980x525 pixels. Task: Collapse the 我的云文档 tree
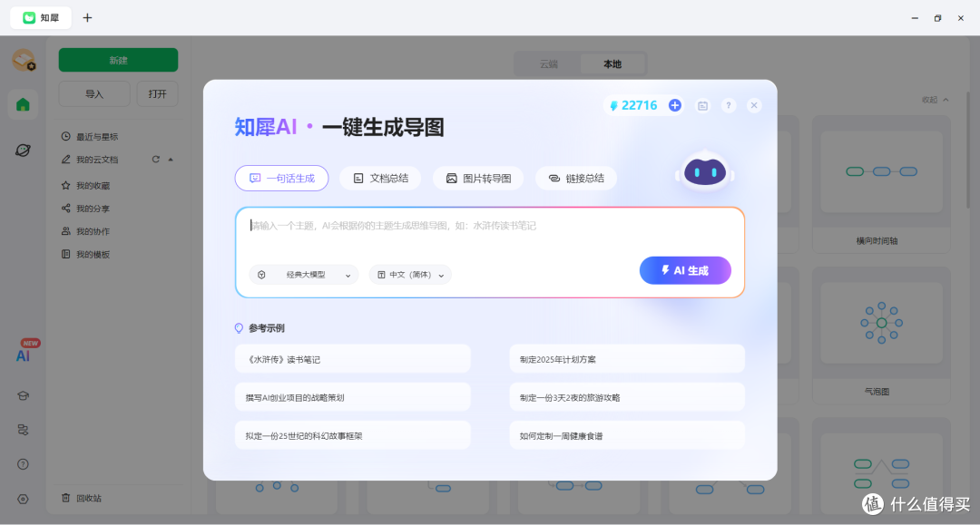pos(171,160)
